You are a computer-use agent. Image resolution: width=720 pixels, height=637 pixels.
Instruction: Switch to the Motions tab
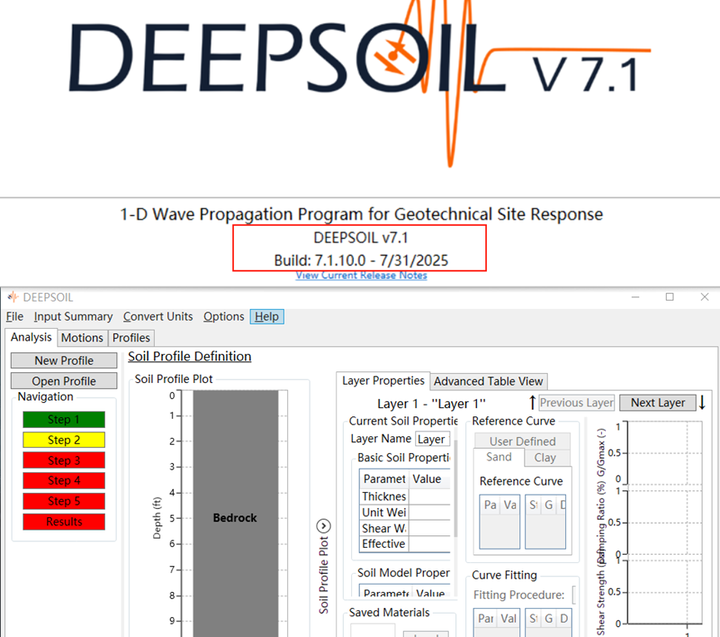pos(82,338)
